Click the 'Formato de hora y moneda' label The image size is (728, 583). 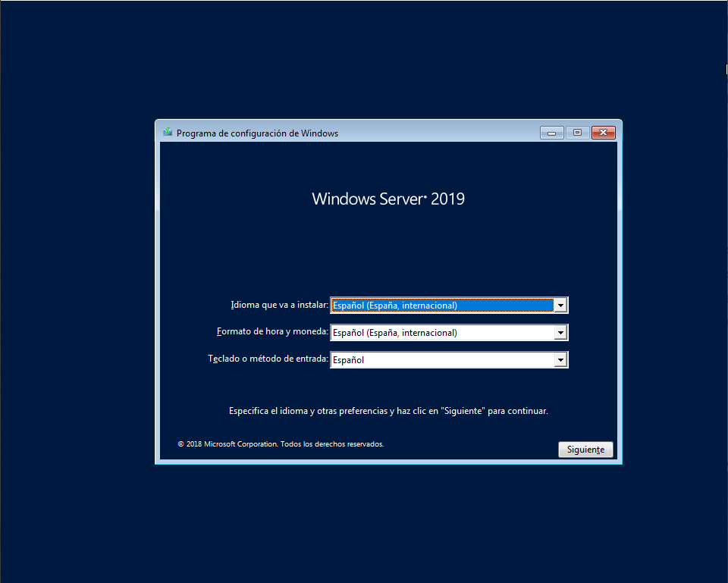(272, 331)
